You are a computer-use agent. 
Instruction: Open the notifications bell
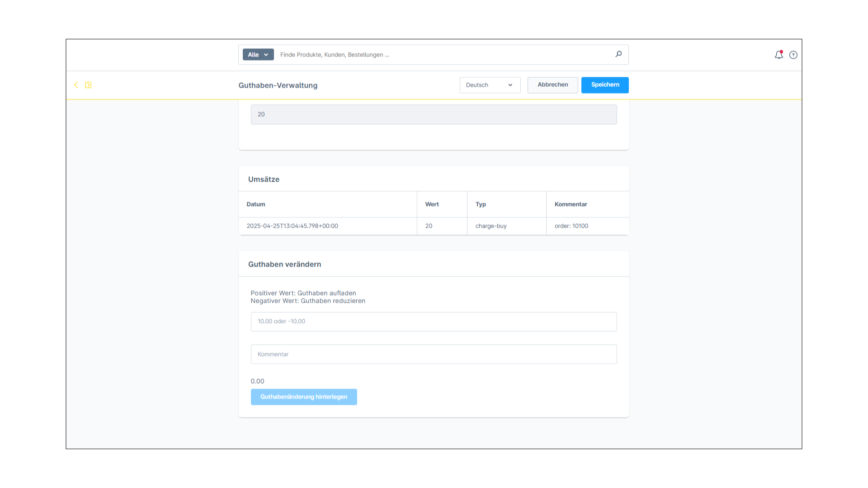(x=778, y=55)
